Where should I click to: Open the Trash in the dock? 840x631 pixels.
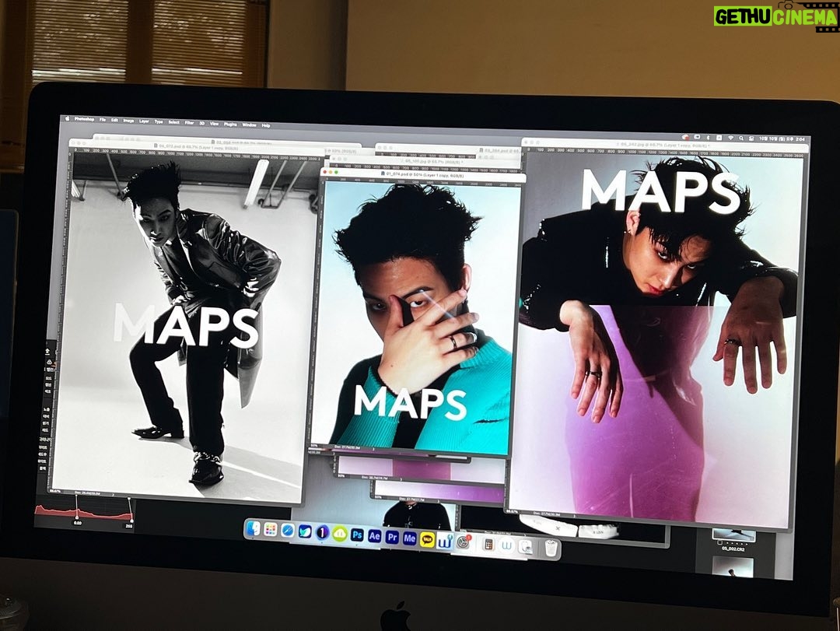(x=551, y=548)
